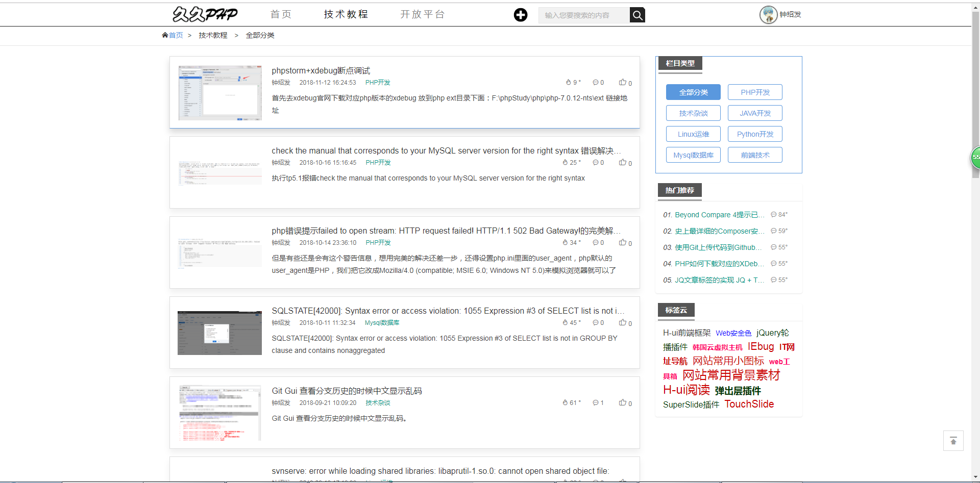980x483 pixels.
Task: Click the green circular badge at right edge
Action: [x=975, y=158]
